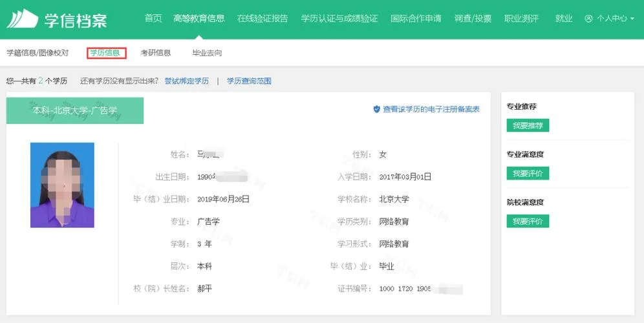
Task: Click the 学信档案 logo icon
Action: tap(23, 19)
